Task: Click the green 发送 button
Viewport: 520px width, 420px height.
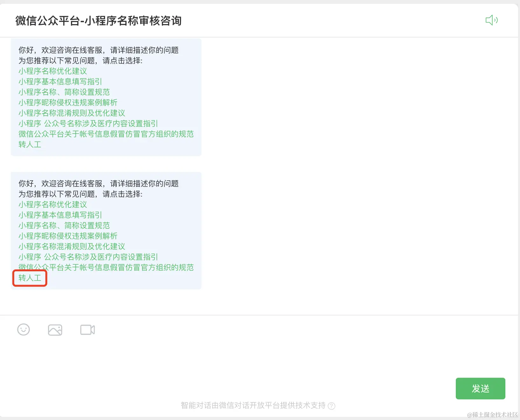Action: pos(480,389)
